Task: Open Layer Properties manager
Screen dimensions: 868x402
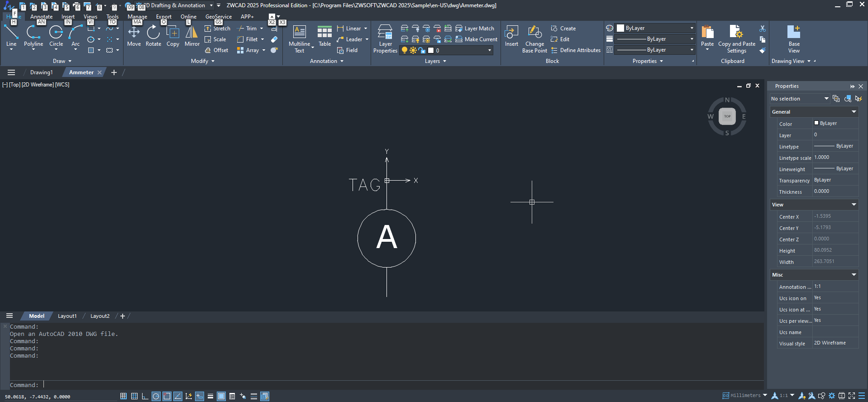Action: point(385,39)
